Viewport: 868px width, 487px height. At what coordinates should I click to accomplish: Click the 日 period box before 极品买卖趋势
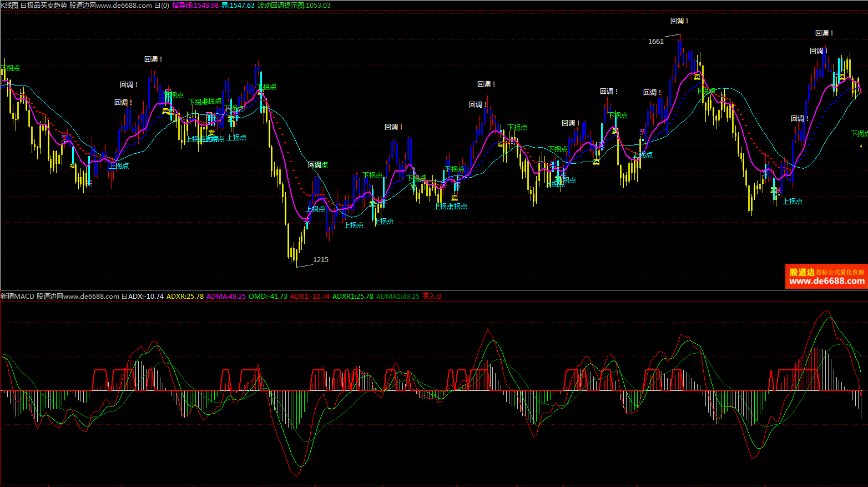pyautogui.click(x=23, y=5)
